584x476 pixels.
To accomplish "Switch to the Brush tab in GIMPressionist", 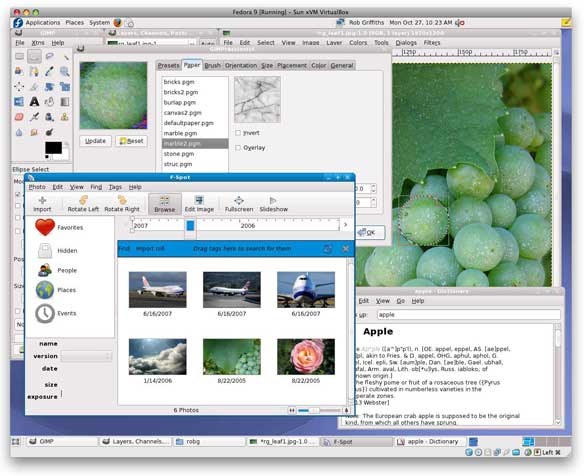I will coord(212,66).
